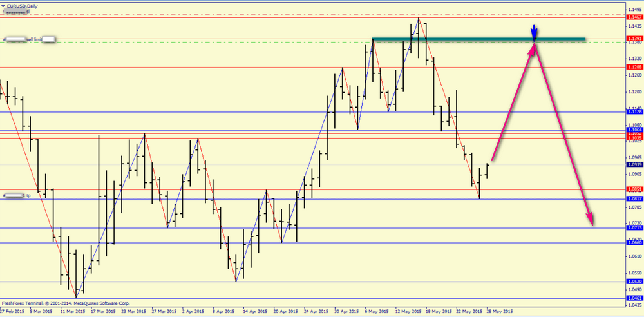Click the 1.1200 axis value
The height and width of the screenshot is (317, 644).
coord(635,91)
